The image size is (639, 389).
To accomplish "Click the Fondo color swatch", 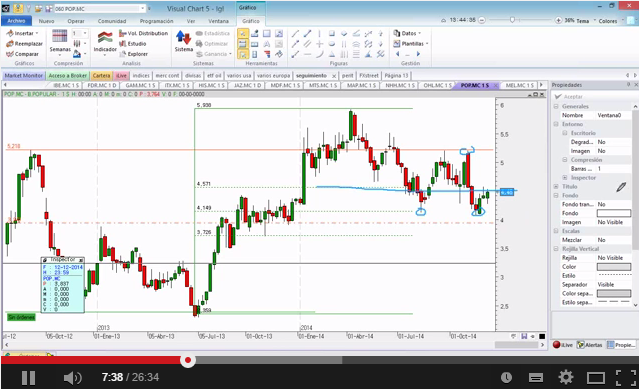I will pos(614,213).
